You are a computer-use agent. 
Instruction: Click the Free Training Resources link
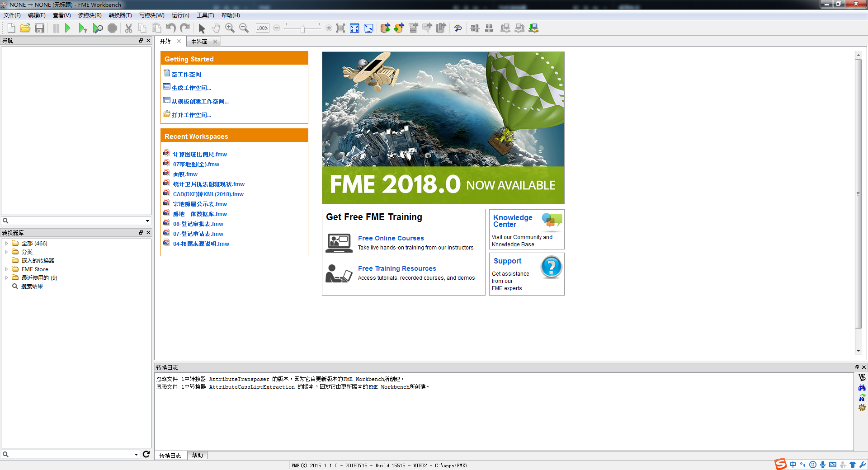coord(397,268)
